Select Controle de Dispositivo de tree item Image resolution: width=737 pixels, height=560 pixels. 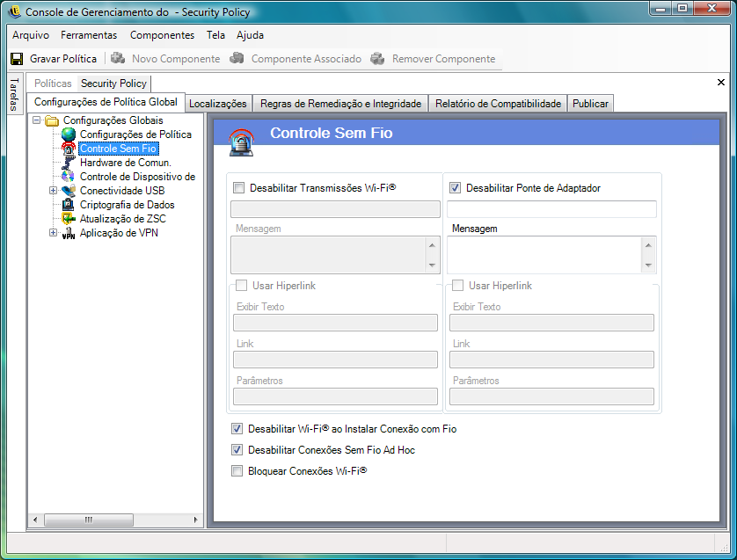tap(138, 177)
